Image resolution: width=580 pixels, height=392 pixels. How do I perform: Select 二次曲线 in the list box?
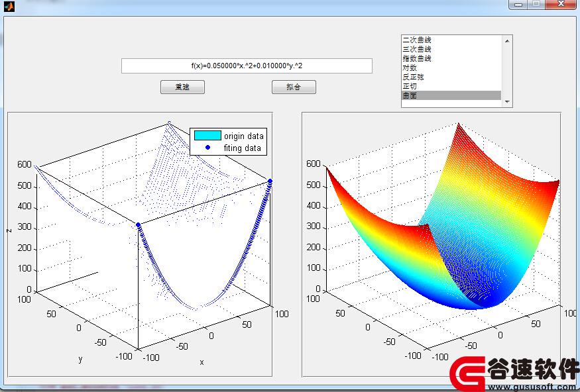(x=451, y=40)
